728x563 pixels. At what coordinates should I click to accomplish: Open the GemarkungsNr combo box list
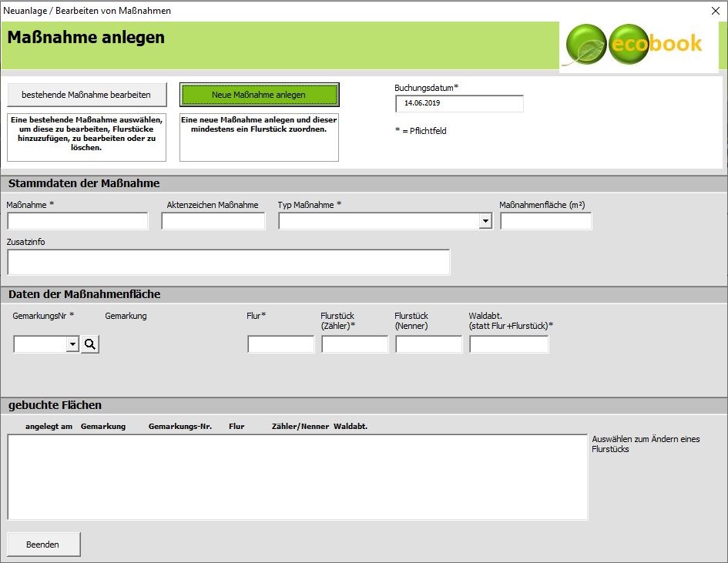pos(72,344)
